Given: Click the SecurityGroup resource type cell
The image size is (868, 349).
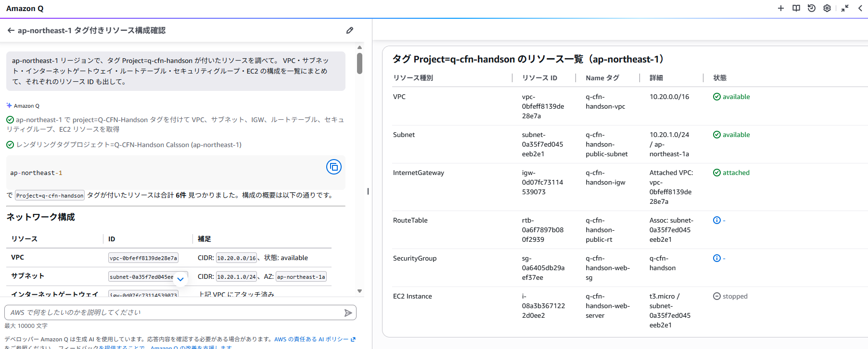Looking at the screenshot, I should click(x=415, y=258).
